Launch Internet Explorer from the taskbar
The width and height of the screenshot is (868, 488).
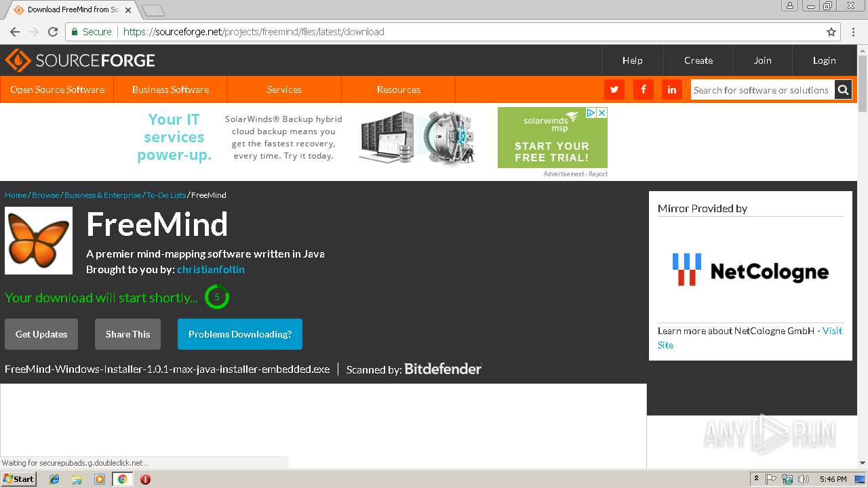pyautogui.click(x=54, y=479)
